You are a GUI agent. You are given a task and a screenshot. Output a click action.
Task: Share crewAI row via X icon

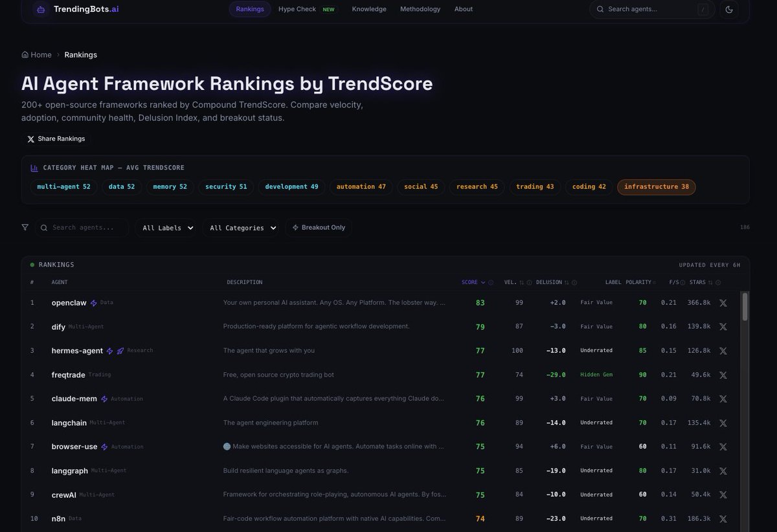(x=723, y=494)
